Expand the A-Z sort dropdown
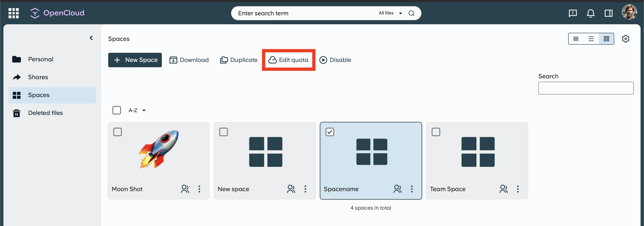 point(137,110)
